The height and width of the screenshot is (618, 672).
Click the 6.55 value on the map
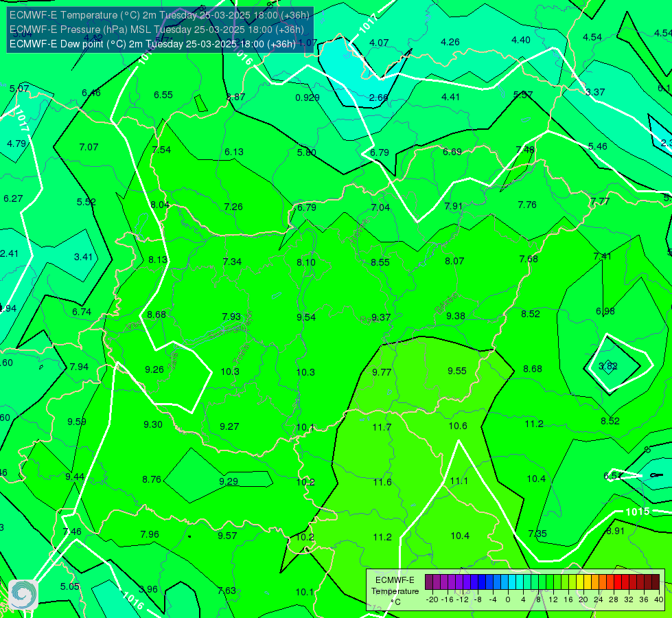point(163,95)
